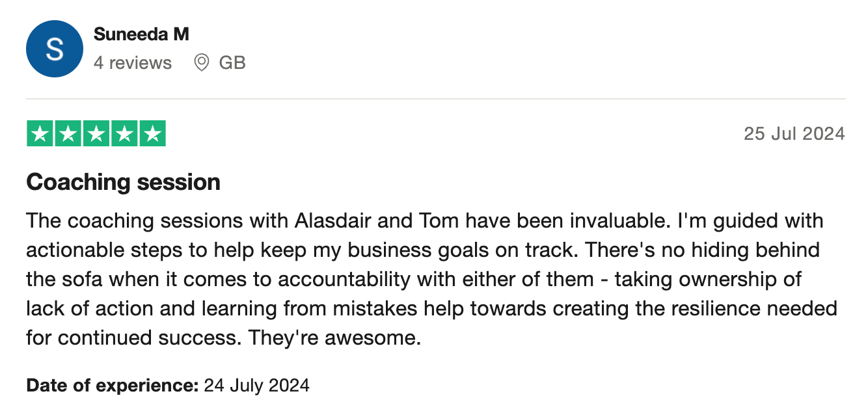Image resolution: width=868 pixels, height=411 pixels.
Task: Select the fifth green rating star
Action: (x=152, y=134)
